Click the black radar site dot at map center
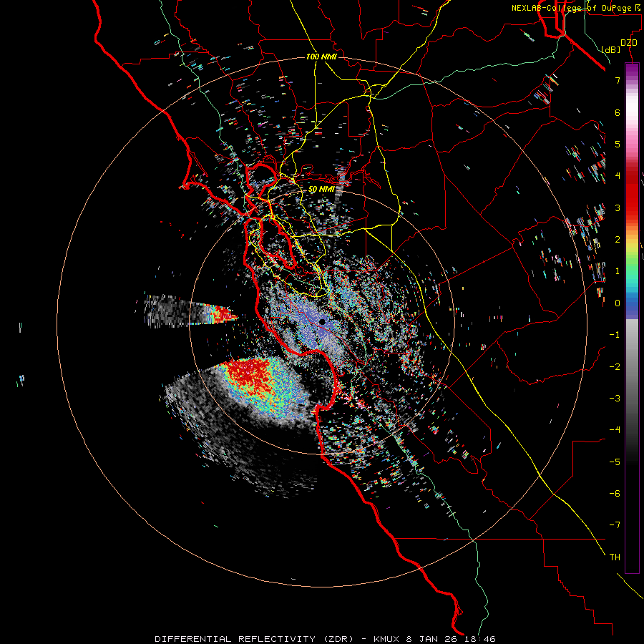 pyautogui.click(x=323, y=322)
